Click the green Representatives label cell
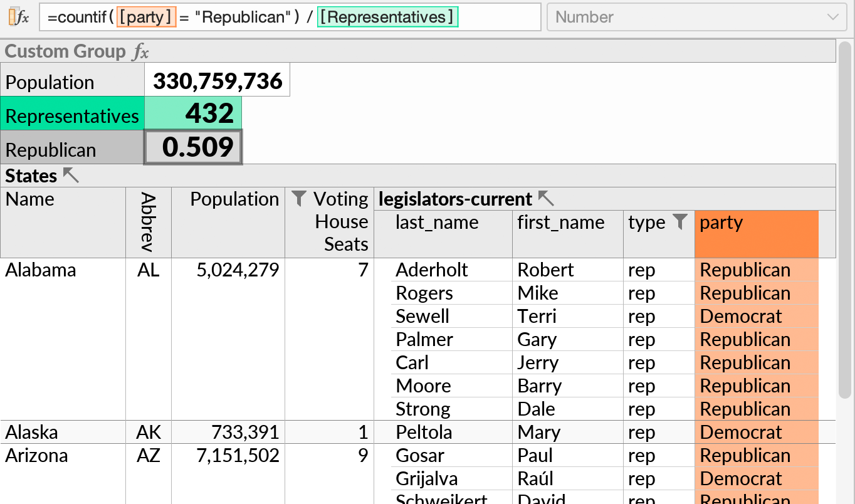855x504 pixels. [72, 113]
